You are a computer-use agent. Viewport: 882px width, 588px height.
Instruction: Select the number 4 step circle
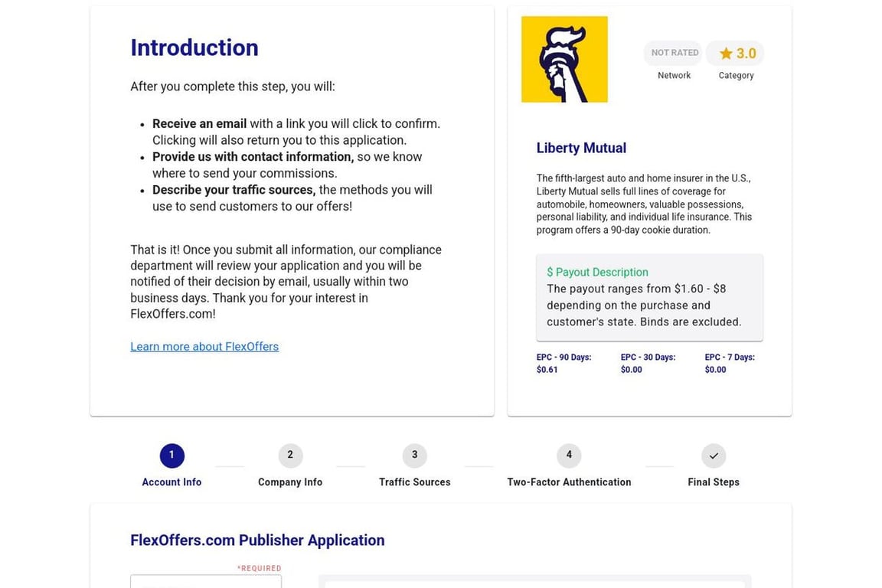click(x=569, y=456)
